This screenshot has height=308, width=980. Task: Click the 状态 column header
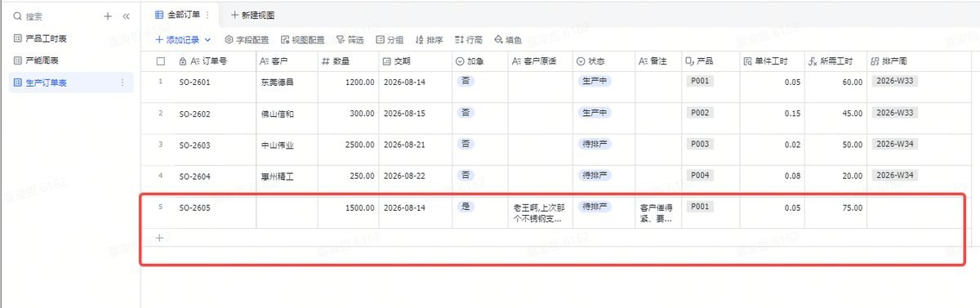click(604, 61)
